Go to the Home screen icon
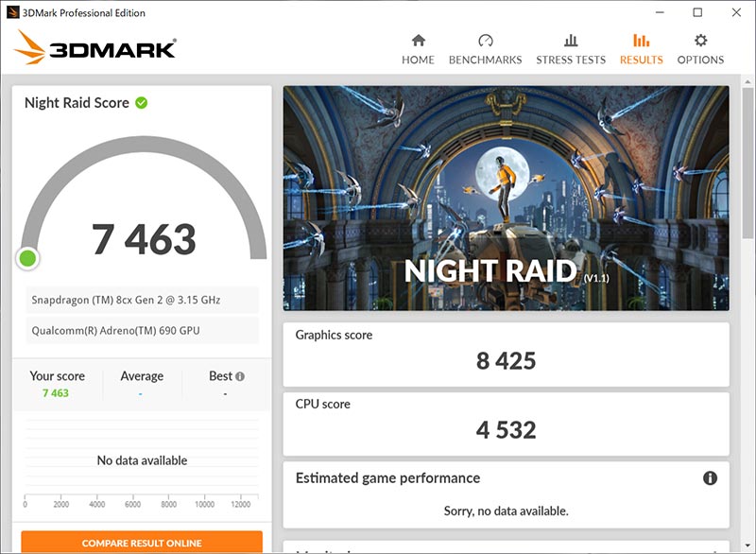This screenshot has height=554, width=756. (418, 41)
